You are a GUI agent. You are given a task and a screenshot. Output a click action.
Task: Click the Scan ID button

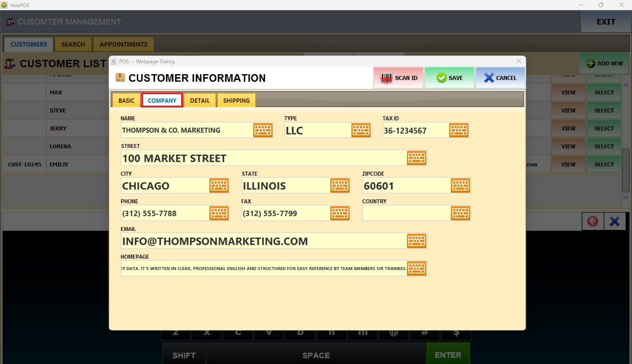tap(399, 78)
